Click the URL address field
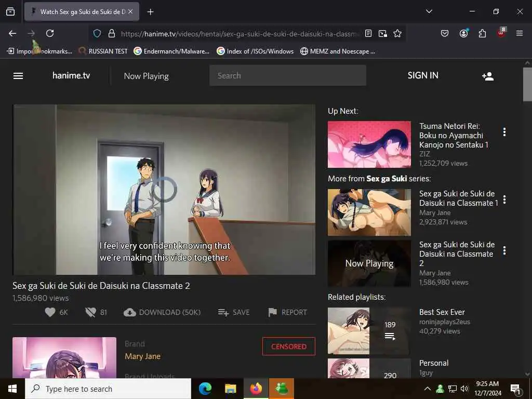Viewport: 532px width, 399px height. click(239, 34)
